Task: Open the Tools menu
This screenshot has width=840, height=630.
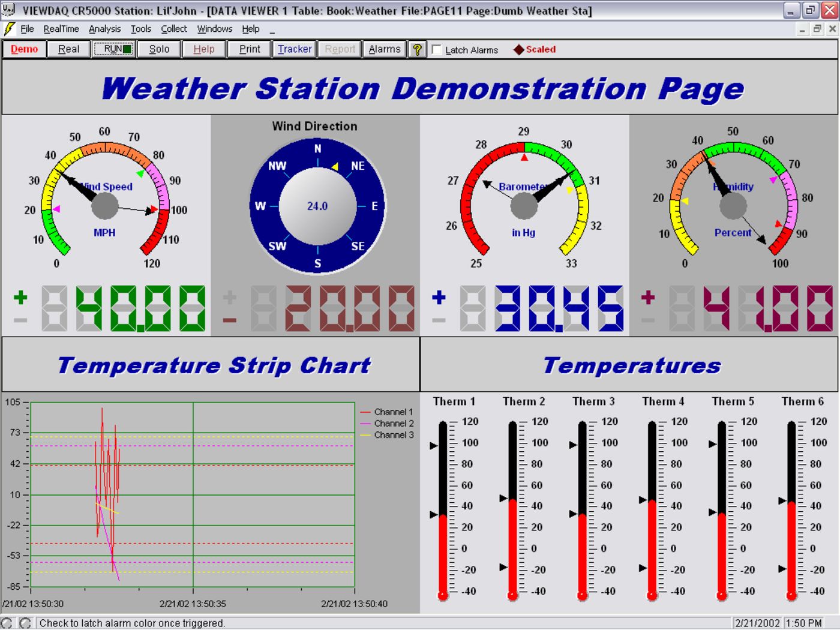Action: tap(141, 29)
